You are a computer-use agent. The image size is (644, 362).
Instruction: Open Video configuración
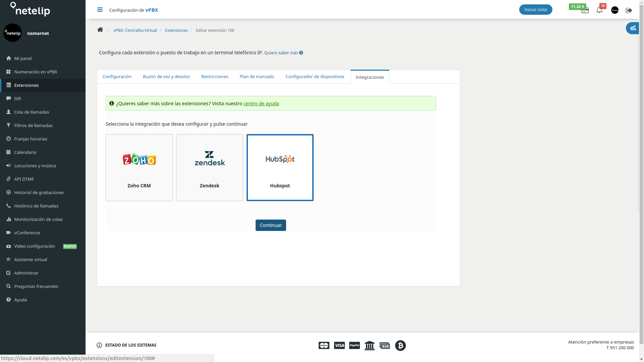43,246
